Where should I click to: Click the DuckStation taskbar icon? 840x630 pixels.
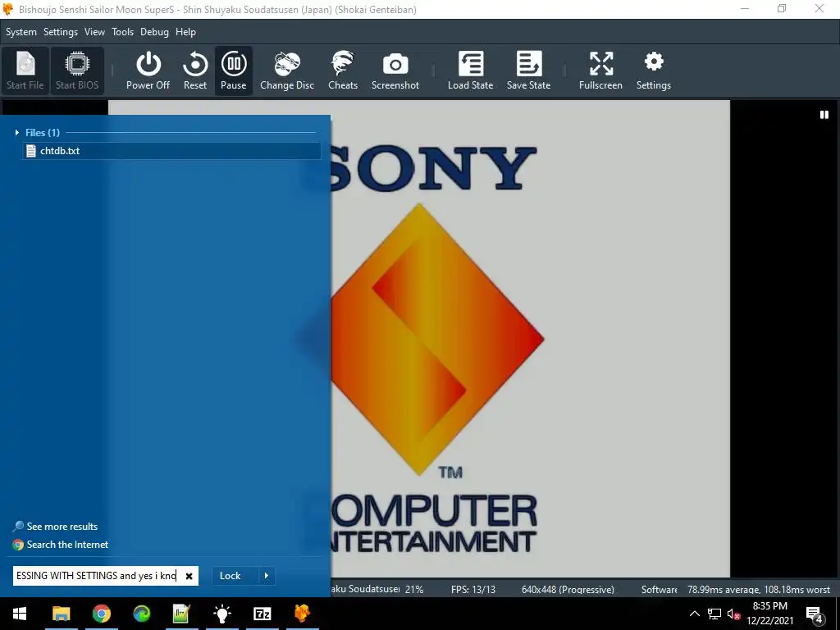(302, 614)
